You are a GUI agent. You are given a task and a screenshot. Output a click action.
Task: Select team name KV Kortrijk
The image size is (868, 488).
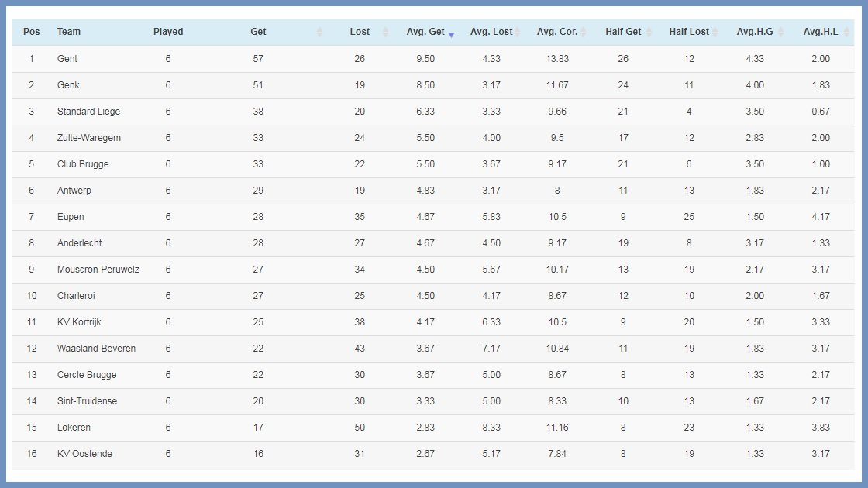point(79,322)
